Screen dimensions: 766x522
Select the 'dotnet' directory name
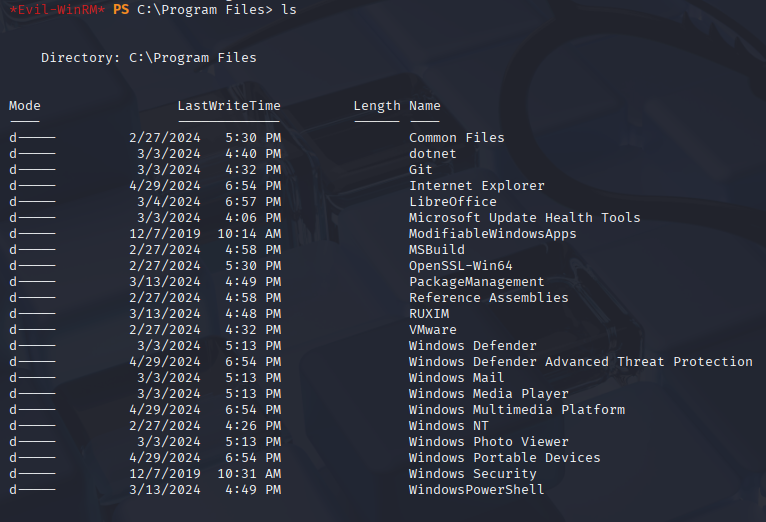(x=432, y=154)
